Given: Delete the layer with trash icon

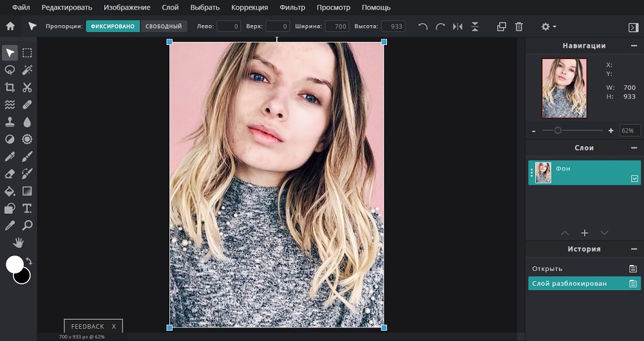Looking at the screenshot, I should tap(519, 26).
